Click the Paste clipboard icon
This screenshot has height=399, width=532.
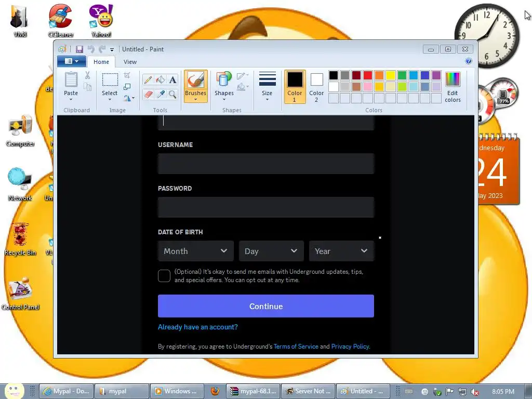pos(71,80)
